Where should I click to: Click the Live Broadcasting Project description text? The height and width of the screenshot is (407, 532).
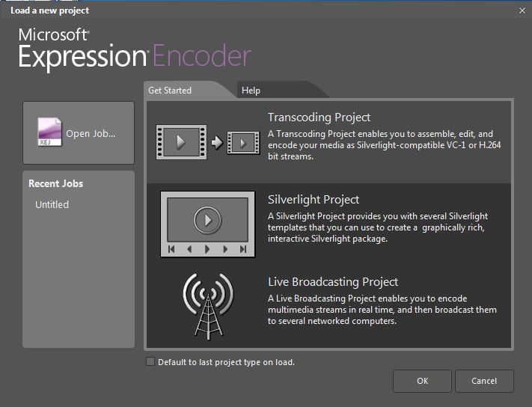382,310
